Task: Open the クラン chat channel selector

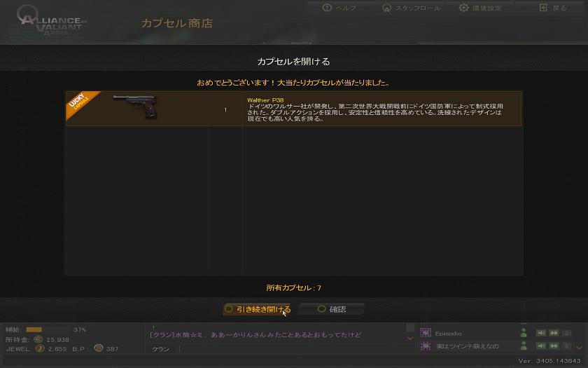Action: (x=160, y=349)
